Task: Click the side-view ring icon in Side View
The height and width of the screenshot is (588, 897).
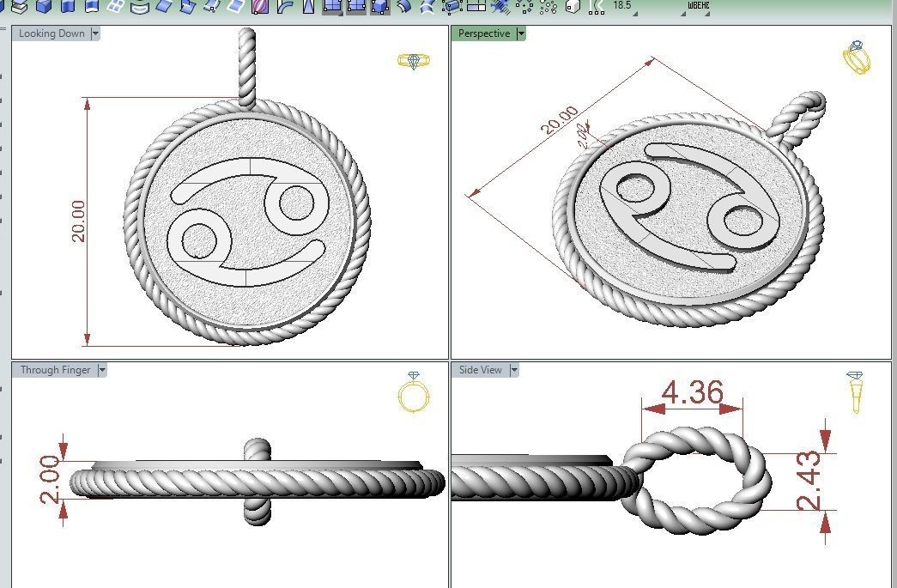Action: [x=856, y=391]
